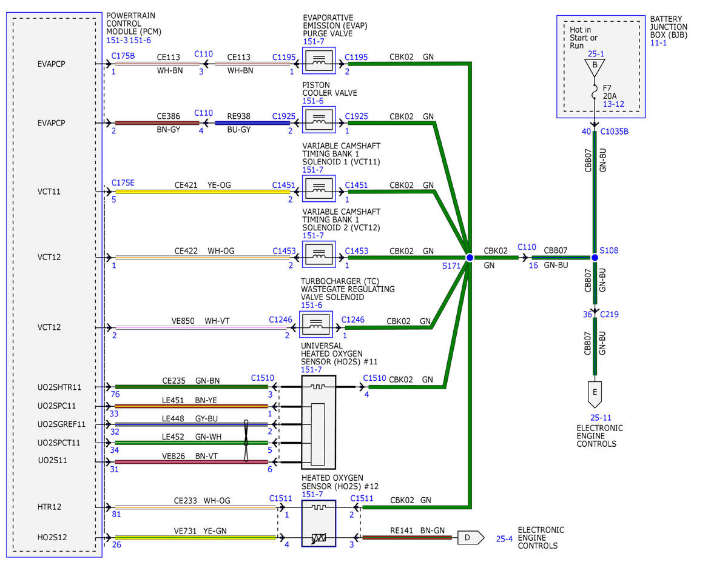
Task: Click the brown CE386 BN-GY wire segment
Action: click(x=157, y=123)
